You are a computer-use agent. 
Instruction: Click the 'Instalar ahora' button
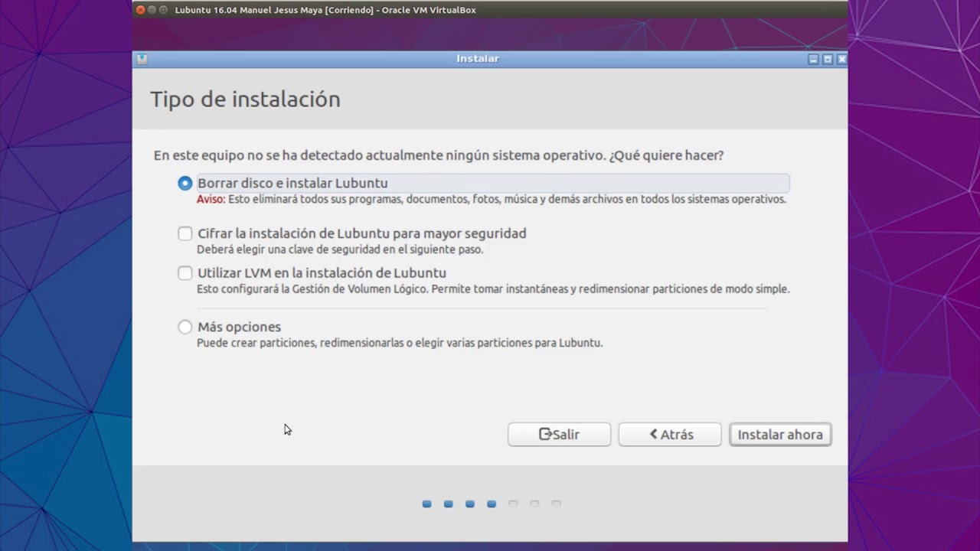(x=780, y=434)
